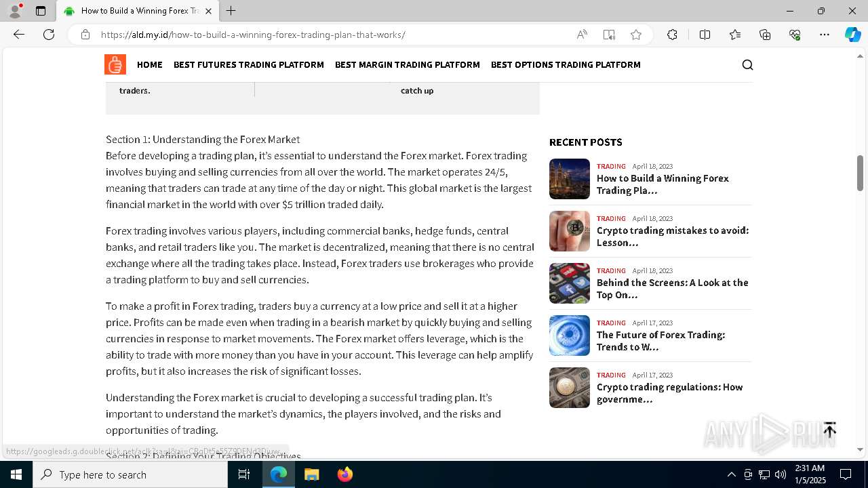
Task: Open Immersive Reader icon
Action: [x=609, y=35]
